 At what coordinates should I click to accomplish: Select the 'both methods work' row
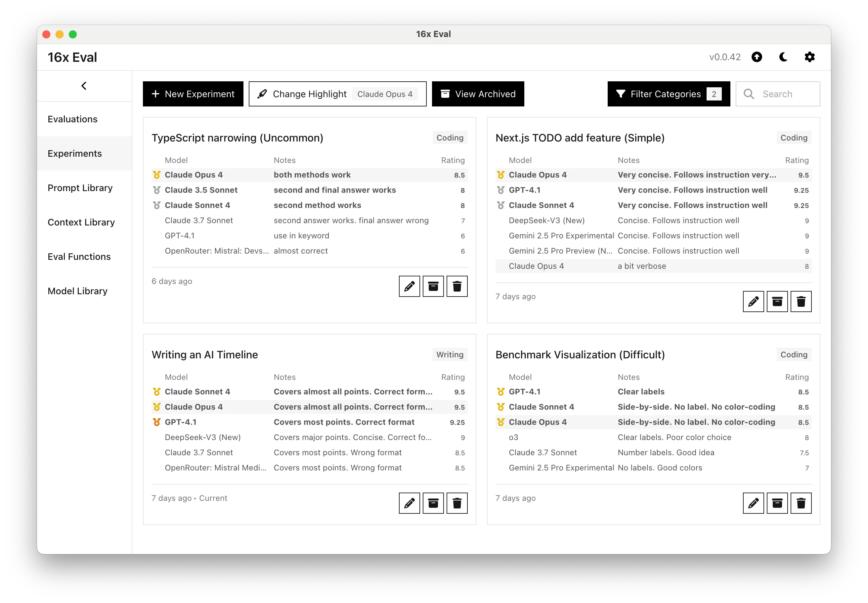click(309, 175)
